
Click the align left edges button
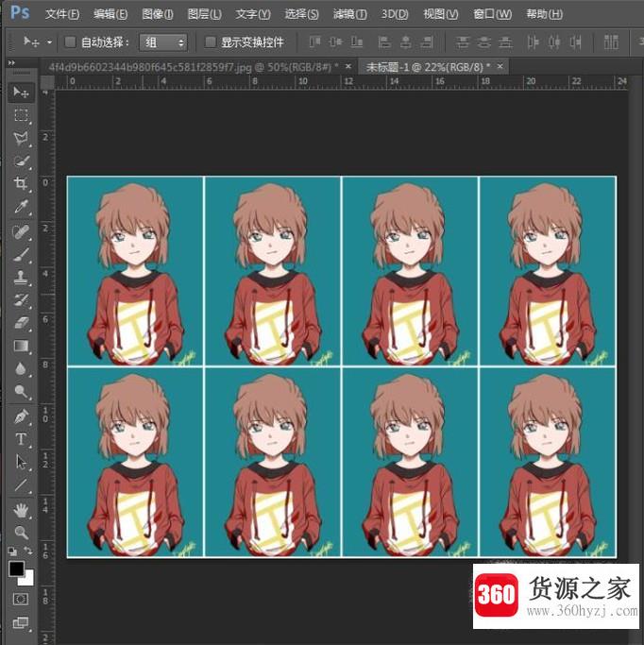tap(384, 42)
